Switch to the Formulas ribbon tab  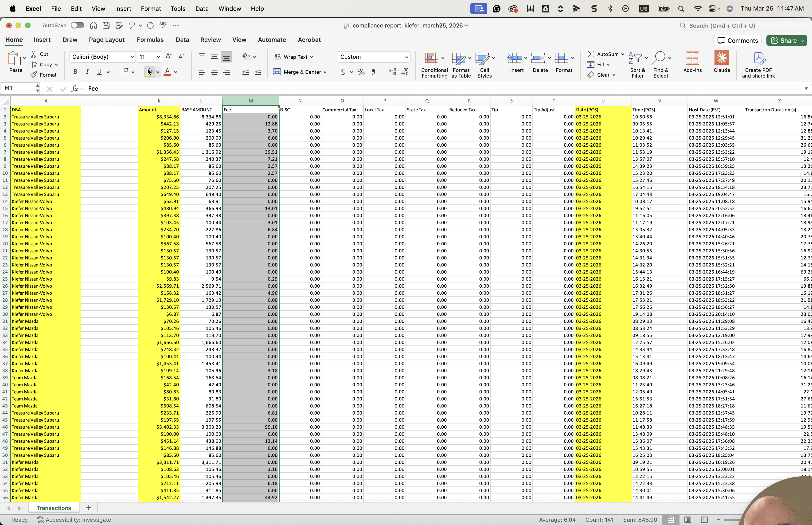150,39
